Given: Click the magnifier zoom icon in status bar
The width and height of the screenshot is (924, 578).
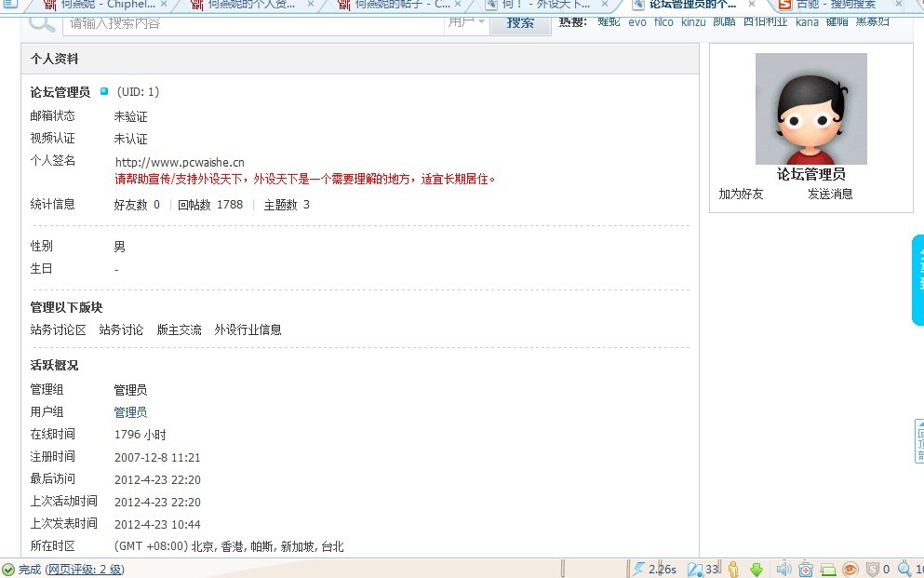Looking at the screenshot, I should pyautogui.click(x=904, y=569).
